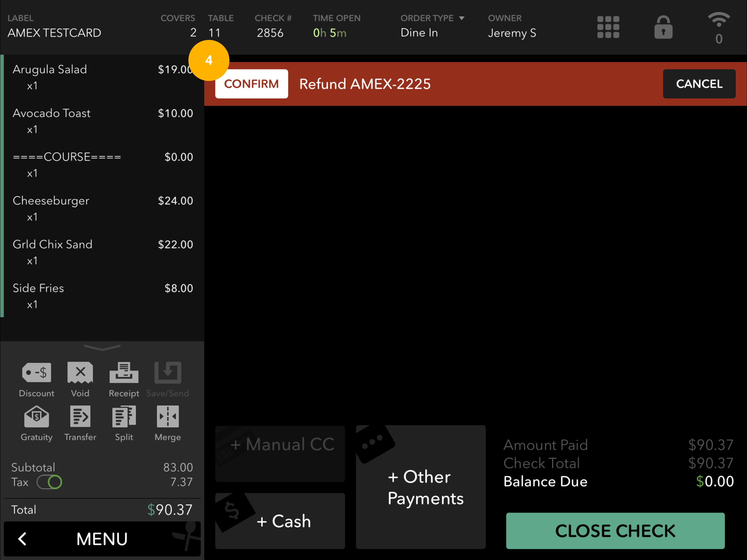Tap check number 2856

(x=270, y=33)
